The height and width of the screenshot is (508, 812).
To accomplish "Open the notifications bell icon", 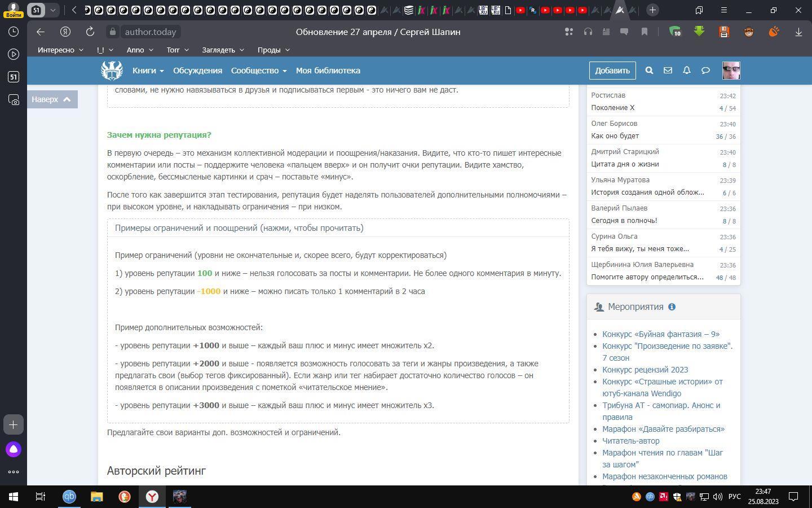I will coord(687,71).
